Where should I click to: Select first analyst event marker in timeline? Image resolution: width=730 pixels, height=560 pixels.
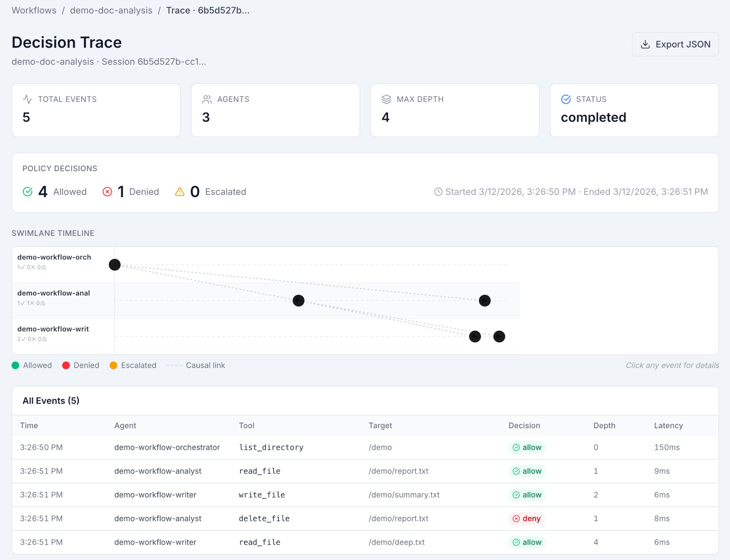299,300
